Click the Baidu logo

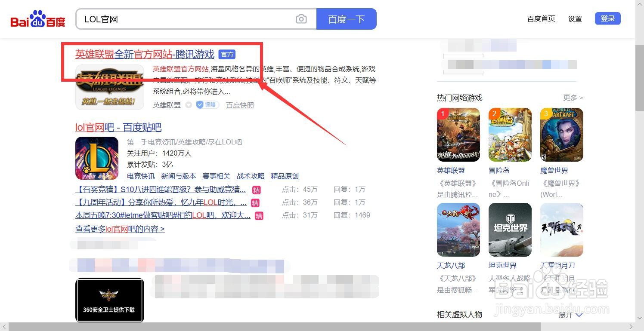pyautogui.click(x=38, y=19)
